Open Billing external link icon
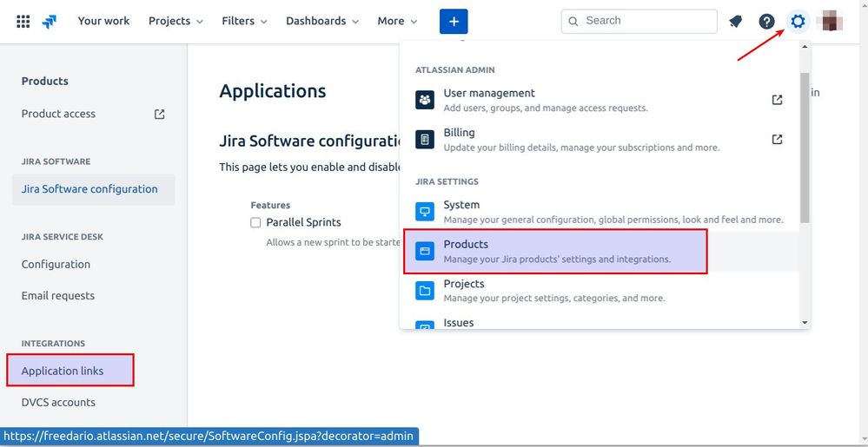 coord(778,139)
